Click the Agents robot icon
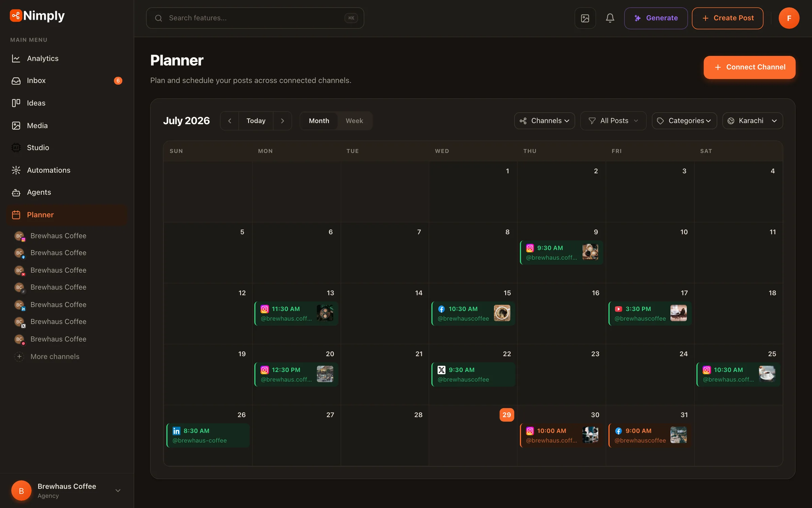The image size is (812, 508). pos(16,192)
